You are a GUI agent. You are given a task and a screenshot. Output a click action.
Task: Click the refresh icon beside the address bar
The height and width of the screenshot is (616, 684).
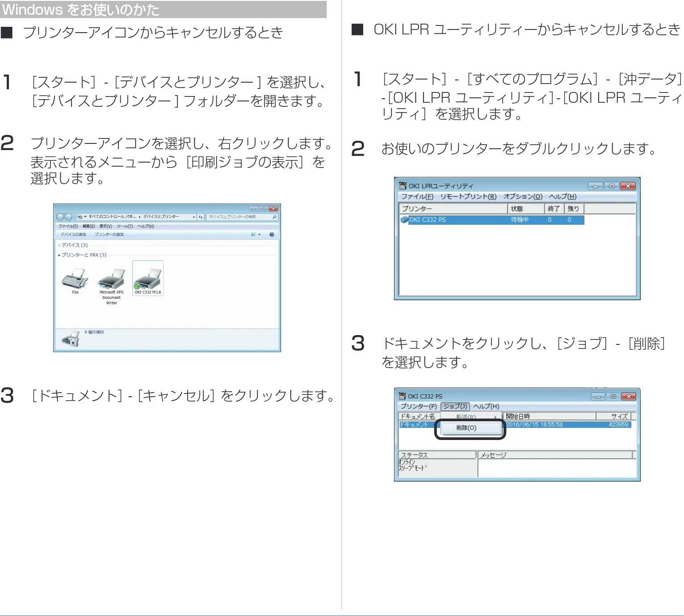[x=201, y=217]
